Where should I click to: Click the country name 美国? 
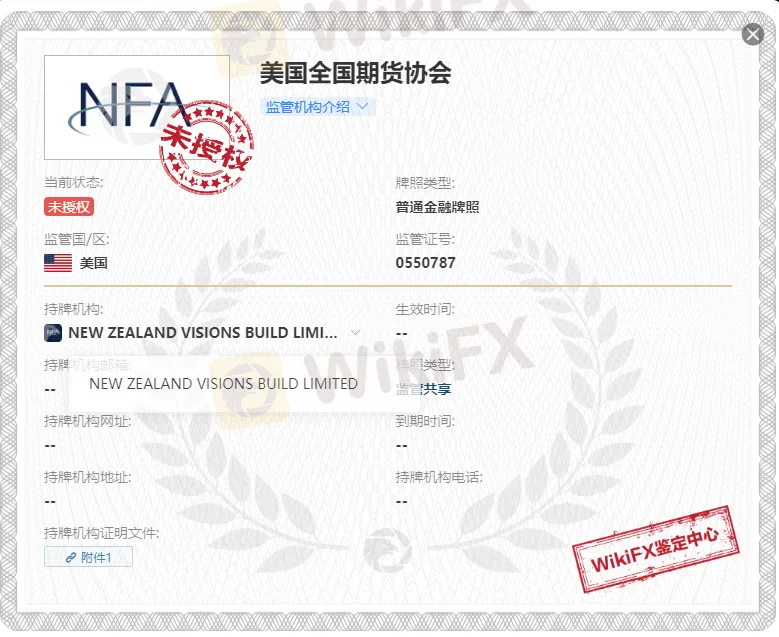[x=93, y=263]
